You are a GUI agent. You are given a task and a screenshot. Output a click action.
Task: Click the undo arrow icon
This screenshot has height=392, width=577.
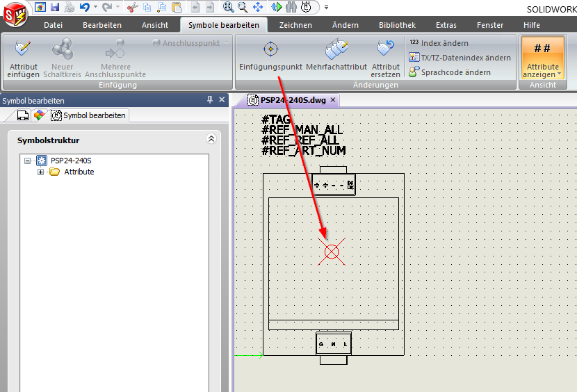(84, 7)
